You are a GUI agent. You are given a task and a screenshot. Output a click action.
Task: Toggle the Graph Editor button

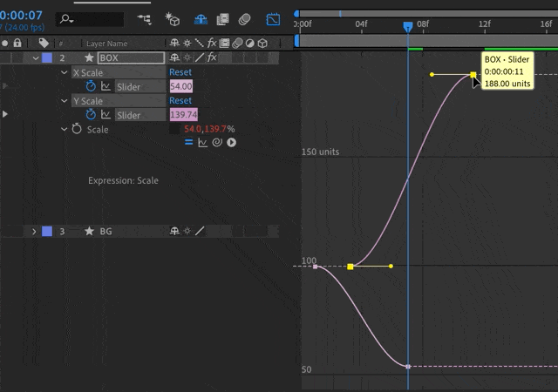coord(273,18)
